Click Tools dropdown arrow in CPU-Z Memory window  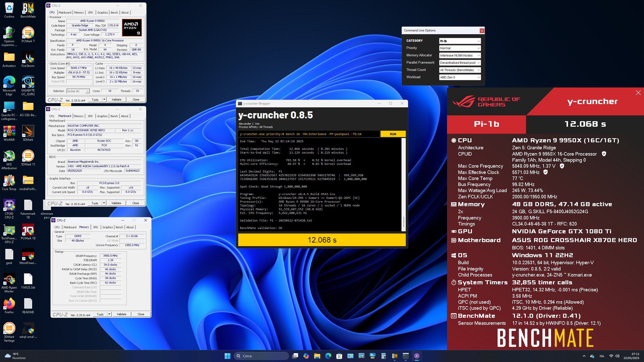109,314
